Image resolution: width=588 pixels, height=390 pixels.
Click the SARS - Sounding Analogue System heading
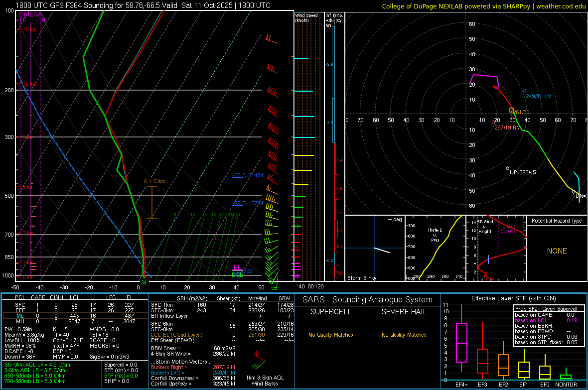(x=368, y=300)
